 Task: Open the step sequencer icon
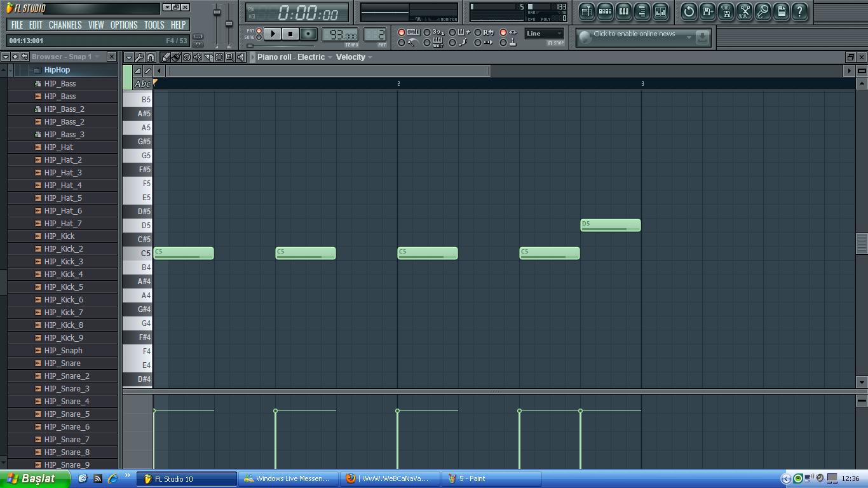tap(605, 11)
